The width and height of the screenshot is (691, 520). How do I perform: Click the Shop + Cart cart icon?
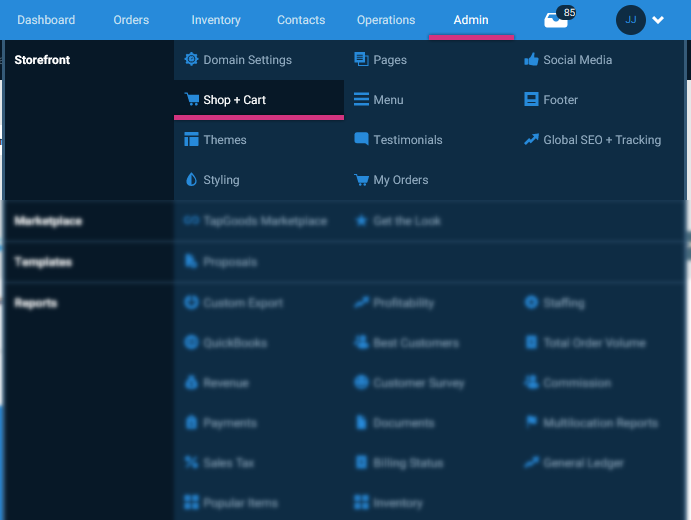pyautogui.click(x=192, y=99)
